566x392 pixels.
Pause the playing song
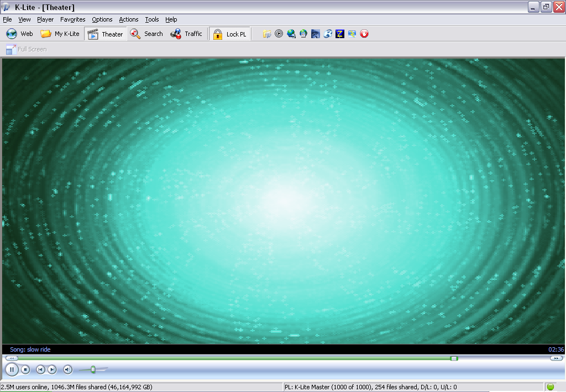tap(12, 369)
